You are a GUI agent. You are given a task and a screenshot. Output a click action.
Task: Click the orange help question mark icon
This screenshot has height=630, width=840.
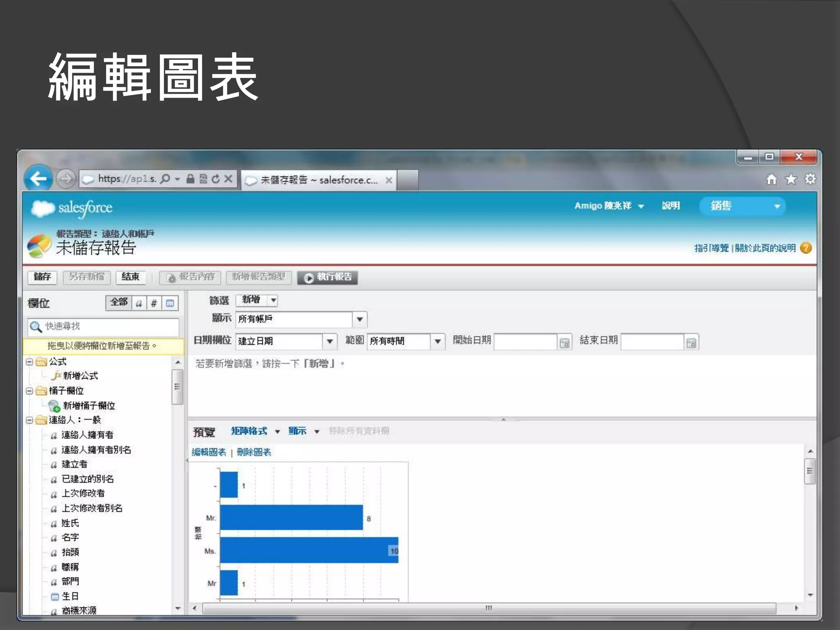click(806, 248)
